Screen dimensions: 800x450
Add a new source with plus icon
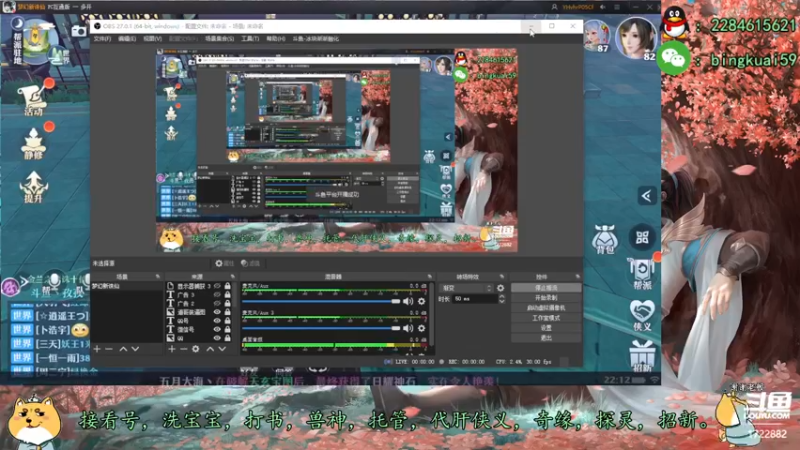(x=172, y=349)
